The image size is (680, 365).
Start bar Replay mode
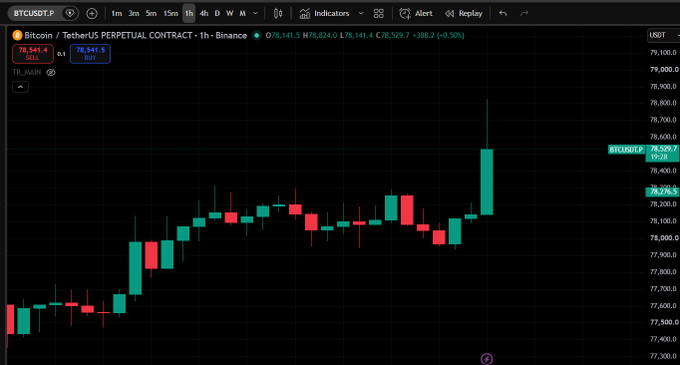pos(464,13)
